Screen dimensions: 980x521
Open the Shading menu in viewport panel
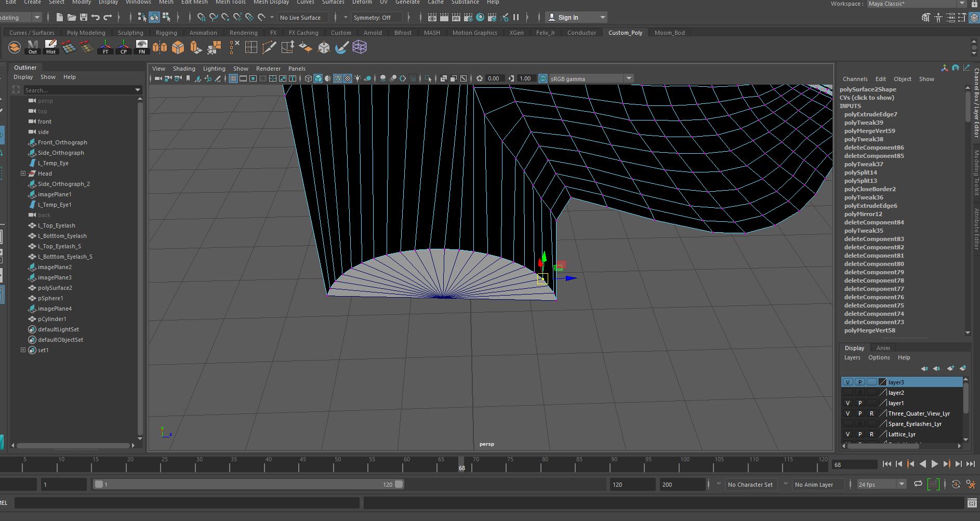tap(184, 69)
